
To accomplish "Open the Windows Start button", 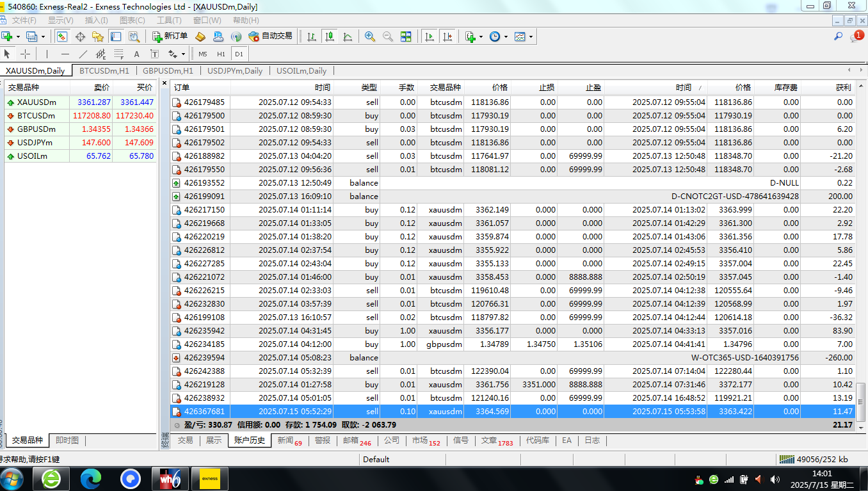I will pos(12,478).
